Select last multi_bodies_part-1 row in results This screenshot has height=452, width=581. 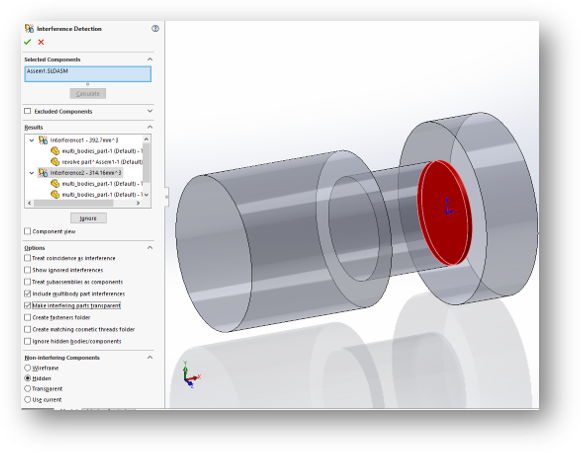102,195
